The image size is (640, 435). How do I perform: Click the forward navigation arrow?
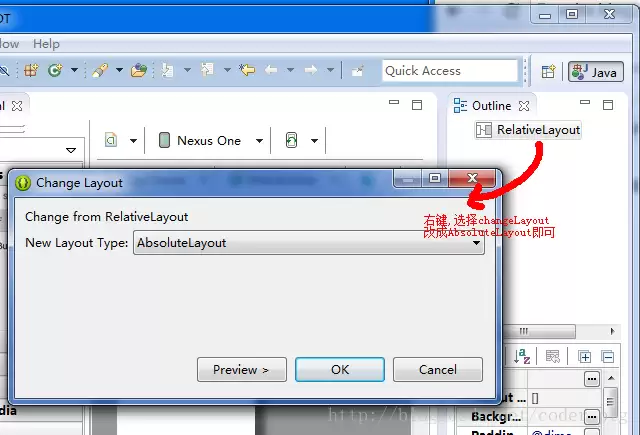[311, 70]
